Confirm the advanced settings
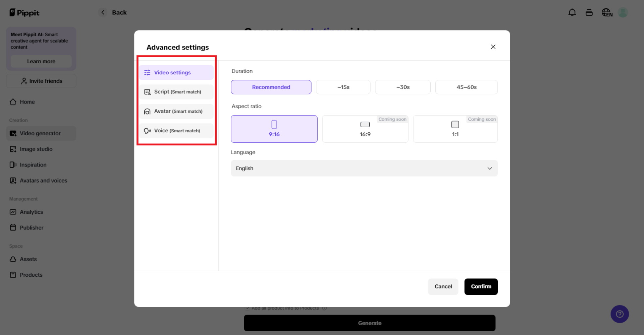644x335 pixels. pos(481,286)
